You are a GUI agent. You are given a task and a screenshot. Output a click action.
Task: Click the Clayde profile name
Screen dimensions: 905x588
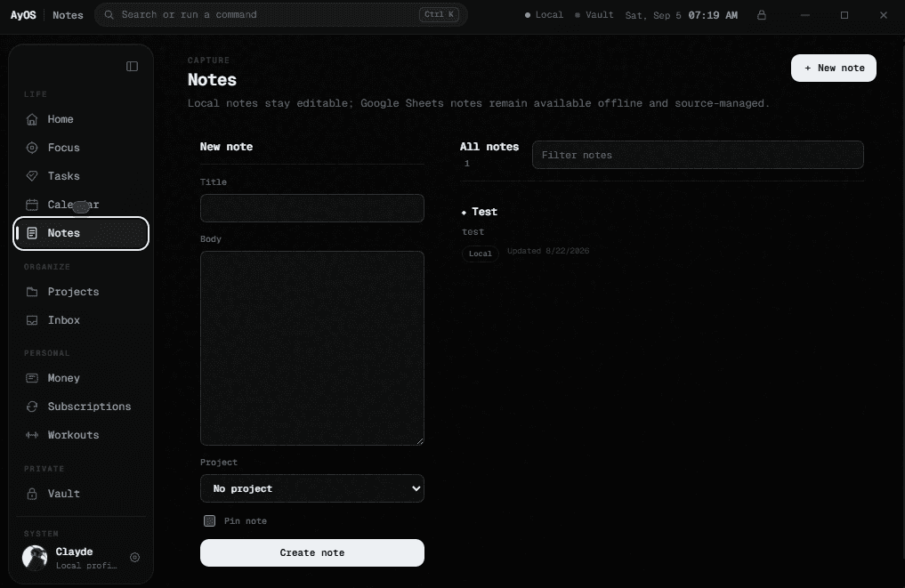[x=75, y=552]
